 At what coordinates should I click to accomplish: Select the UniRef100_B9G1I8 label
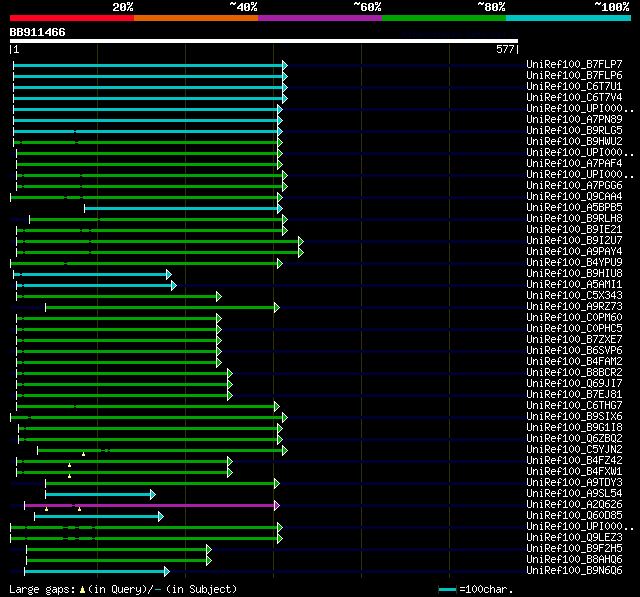[574, 428]
